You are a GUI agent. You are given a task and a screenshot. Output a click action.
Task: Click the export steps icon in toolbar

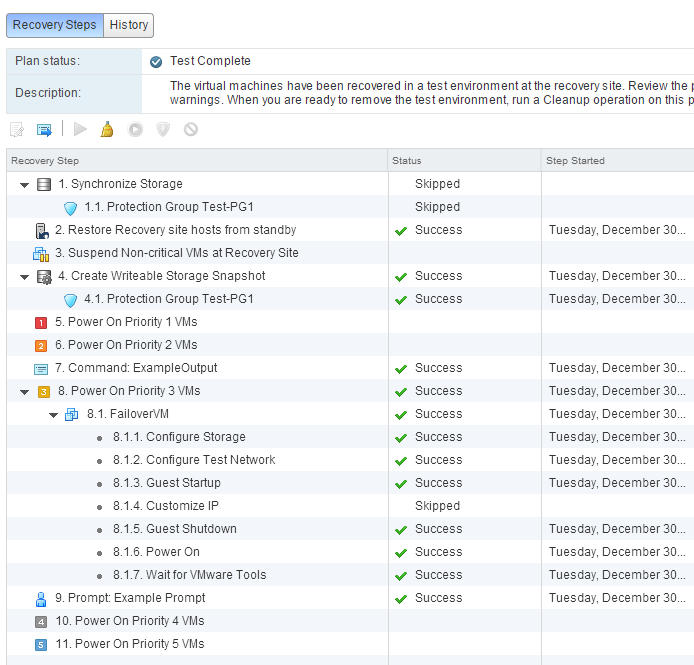coord(44,130)
